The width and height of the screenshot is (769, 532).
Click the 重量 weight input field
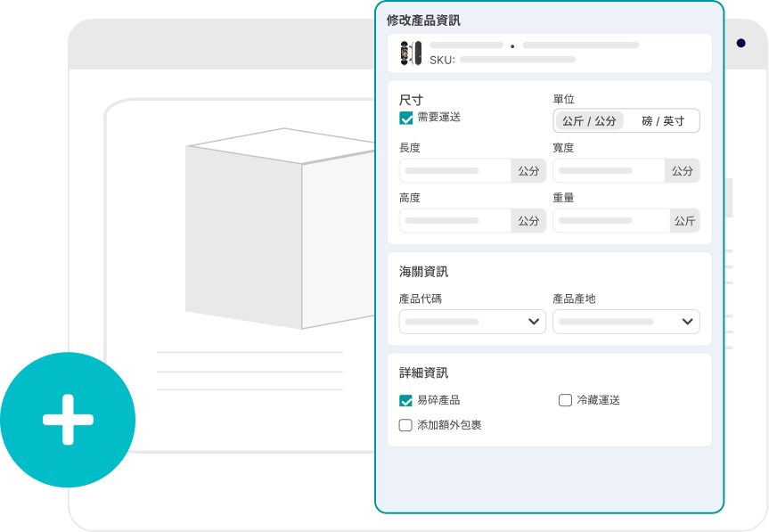pyautogui.click(x=610, y=220)
